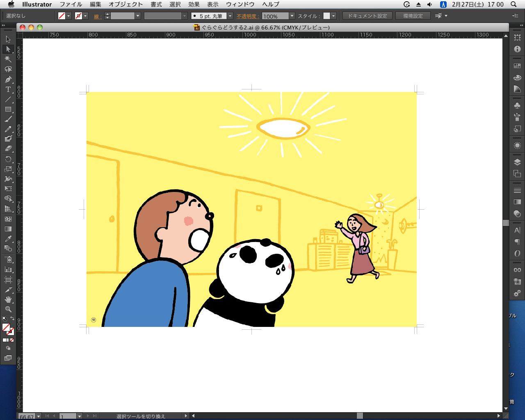This screenshot has height=420, width=525.
Task: Open the Character panel icon
Action: [x=517, y=230]
